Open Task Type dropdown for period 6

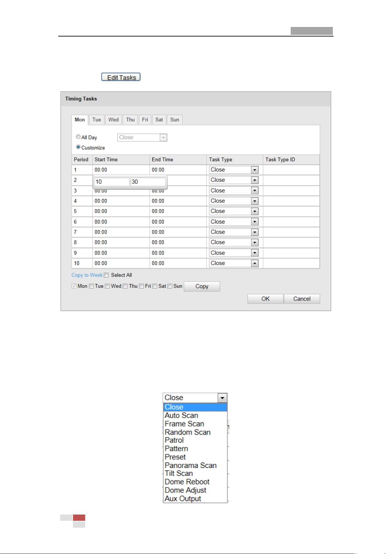click(x=234, y=222)
